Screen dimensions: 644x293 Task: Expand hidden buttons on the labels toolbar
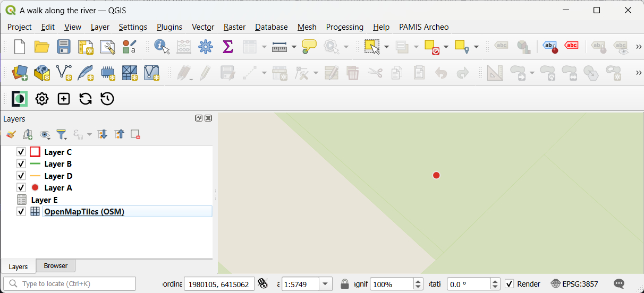pos(638,47)
